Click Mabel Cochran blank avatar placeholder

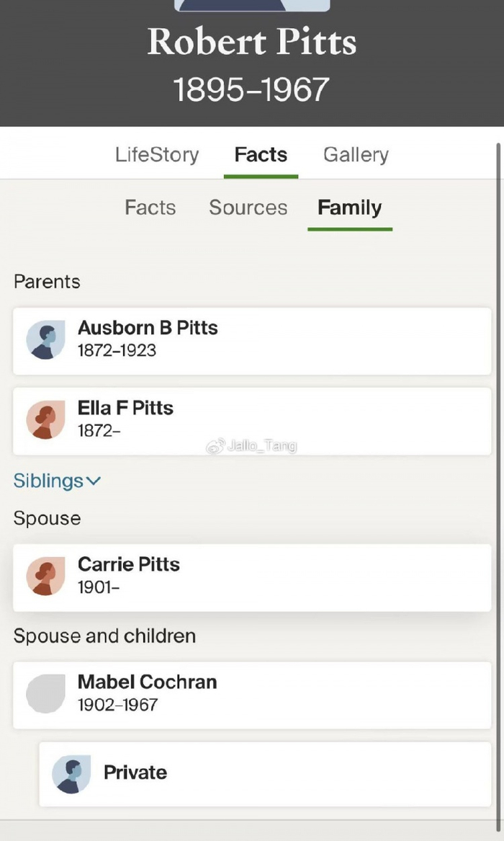[45, 694]
